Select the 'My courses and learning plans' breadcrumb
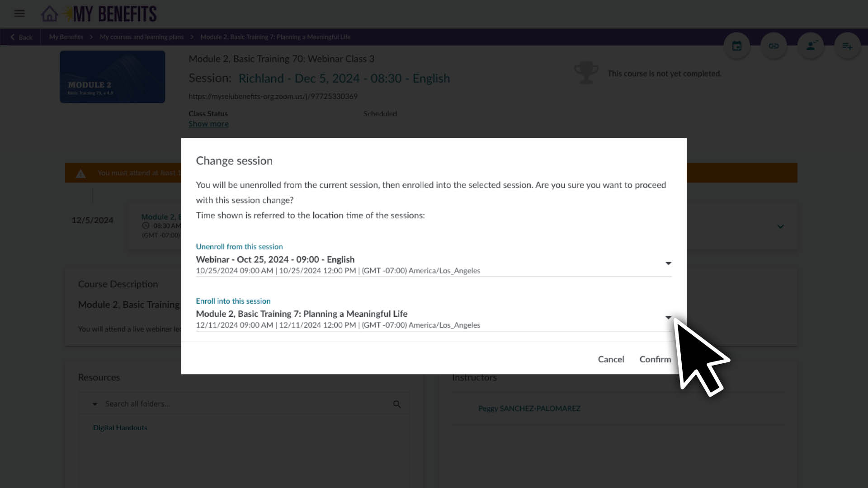This screenshot has width=868, height=488. pos(141,37)
